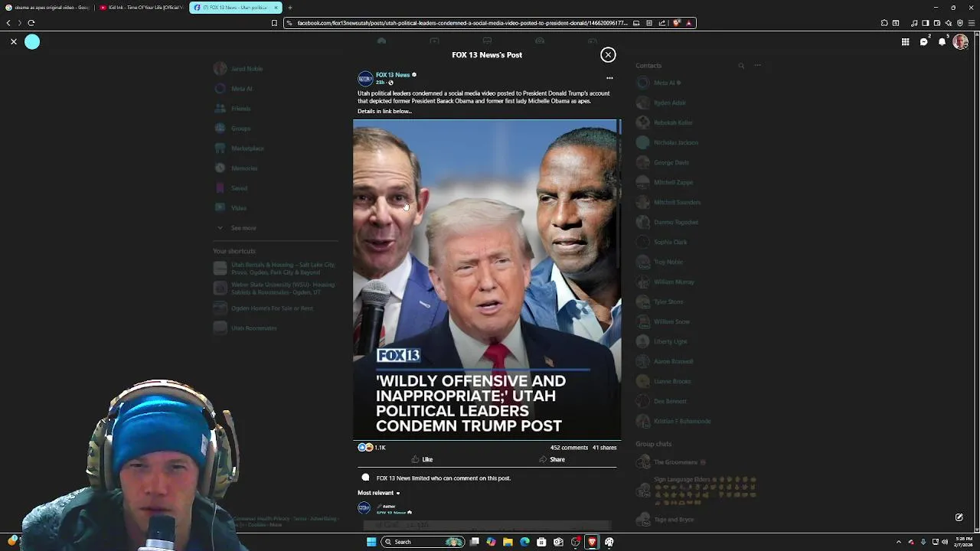
Task: Click the Brave shields icon in address bar
Action: click(x=677, y=23)
